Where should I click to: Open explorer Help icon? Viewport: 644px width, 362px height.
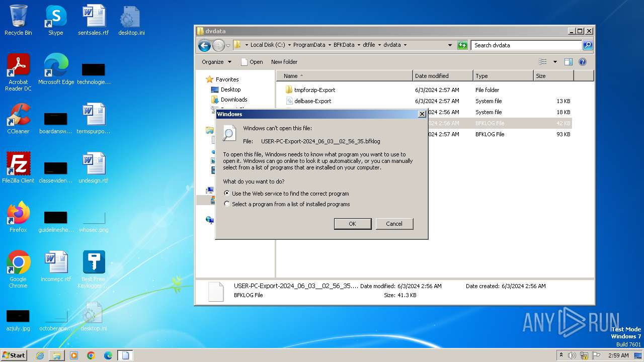coord(583,62)
